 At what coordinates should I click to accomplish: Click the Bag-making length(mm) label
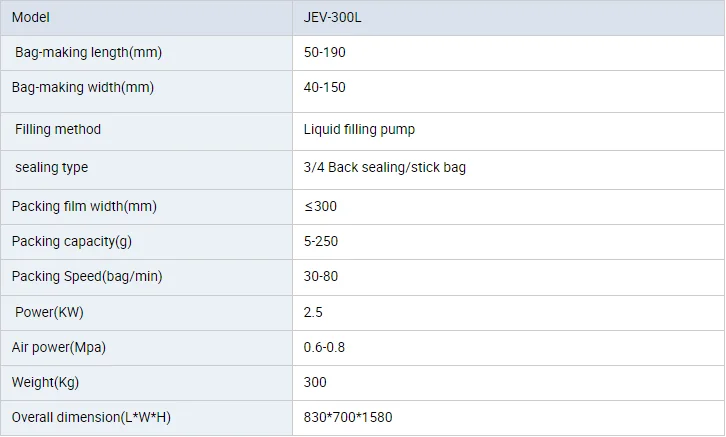[x=85, y=51]
